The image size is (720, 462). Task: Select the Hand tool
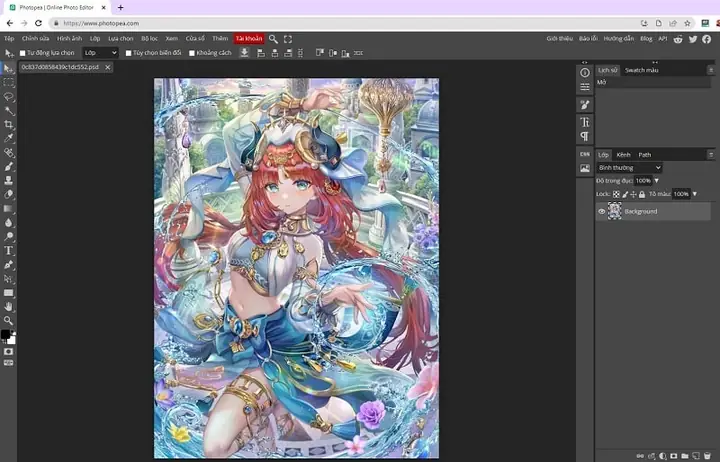pos(8,306)
